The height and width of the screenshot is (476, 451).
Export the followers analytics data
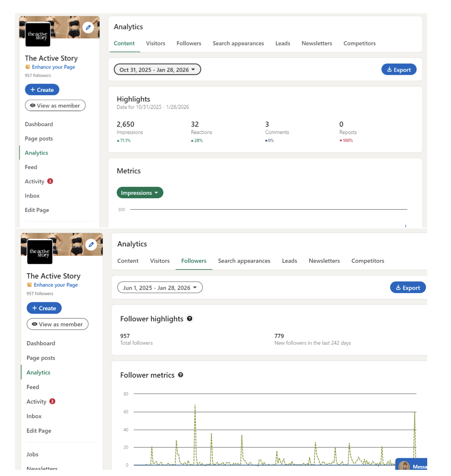408,287
